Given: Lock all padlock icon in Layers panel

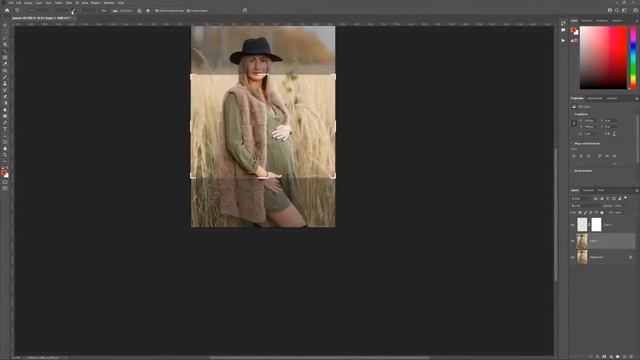Looking at the screenshot, I should coord(602,213).
